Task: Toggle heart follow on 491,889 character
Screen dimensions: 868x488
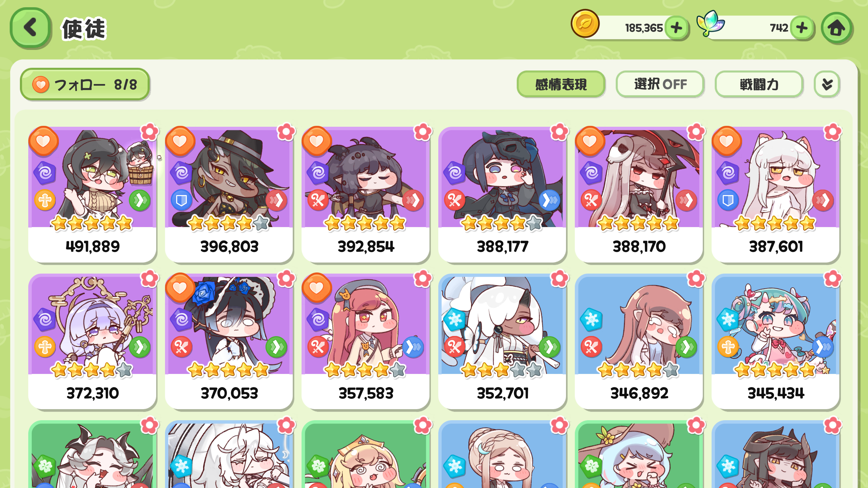Action: coord(43,141)
